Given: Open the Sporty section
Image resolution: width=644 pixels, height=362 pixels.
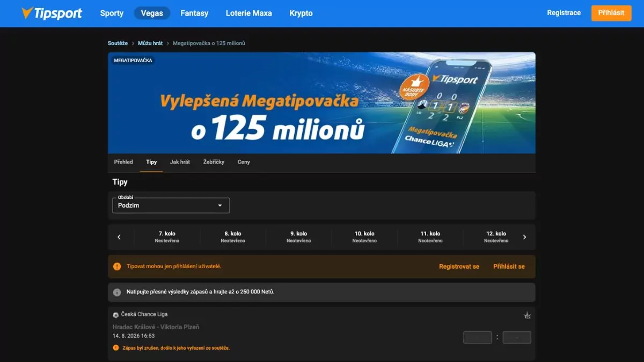Looking at the screenshot, I should (x=112, y=13).
